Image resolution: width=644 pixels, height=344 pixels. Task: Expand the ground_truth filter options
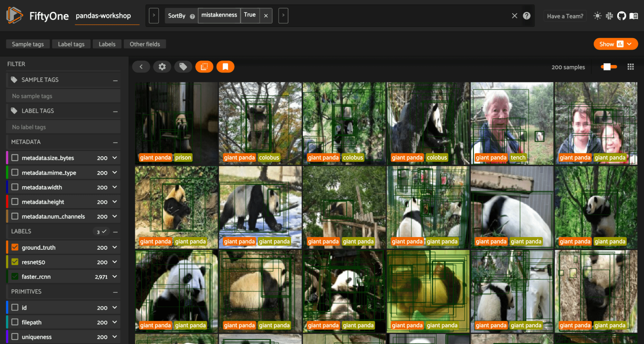[x=115, y=247]
